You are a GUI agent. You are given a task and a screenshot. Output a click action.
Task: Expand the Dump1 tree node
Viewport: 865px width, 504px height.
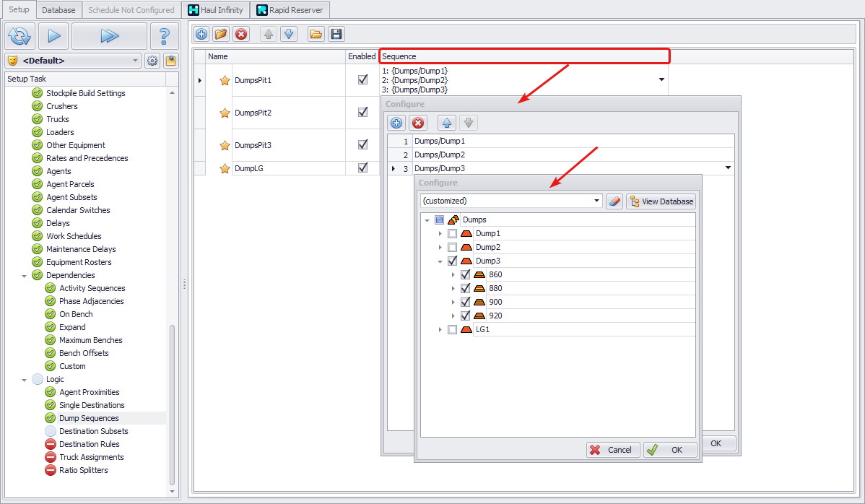[x=440, y=234]
